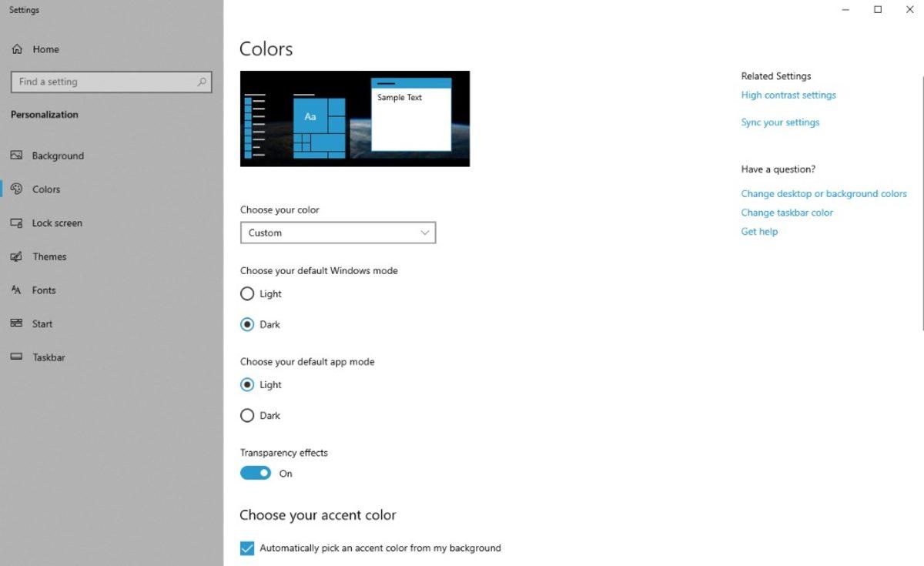
Task: Open the Background personalization settings
Action: pos(58,155)
